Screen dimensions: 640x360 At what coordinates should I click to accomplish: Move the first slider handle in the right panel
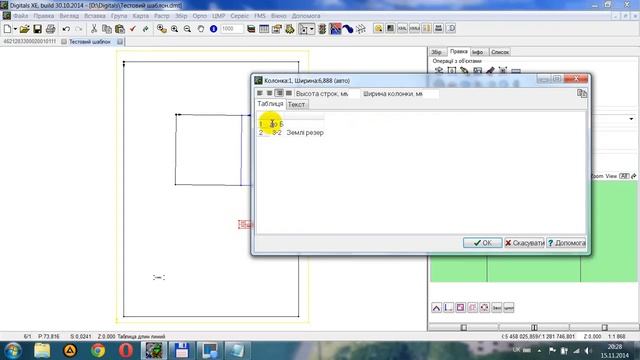tap(464, 327)
